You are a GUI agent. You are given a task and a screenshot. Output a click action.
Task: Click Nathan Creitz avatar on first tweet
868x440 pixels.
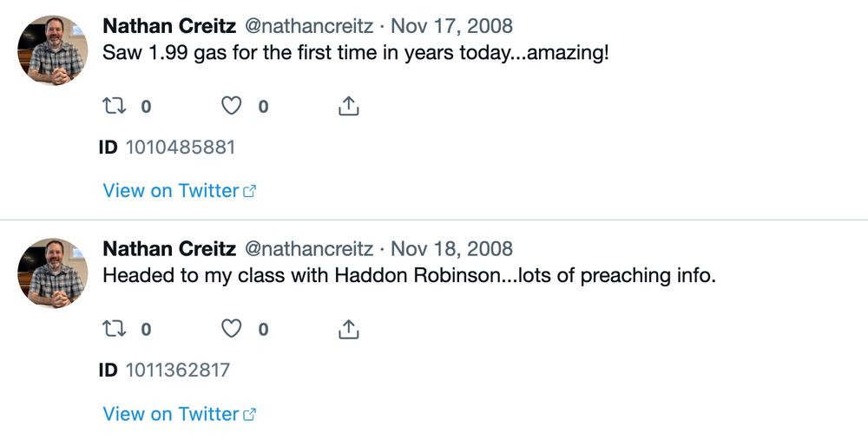pyautogui.click(x=52, y=50)
